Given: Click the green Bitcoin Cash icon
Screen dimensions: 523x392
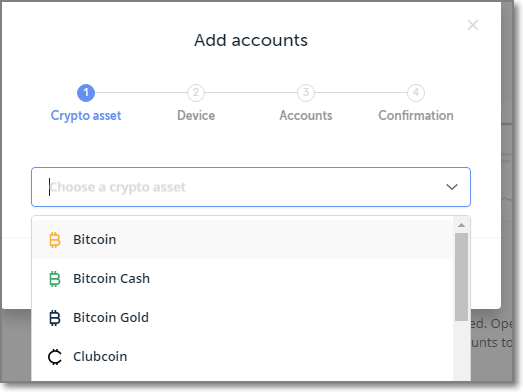Looking at the screenshot, I should tap(55, 279).
